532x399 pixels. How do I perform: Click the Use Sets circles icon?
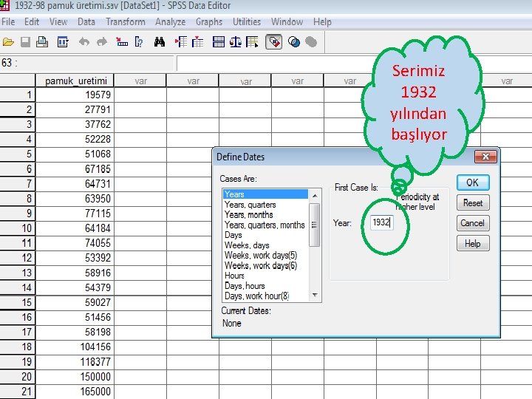tap(294, 42)
